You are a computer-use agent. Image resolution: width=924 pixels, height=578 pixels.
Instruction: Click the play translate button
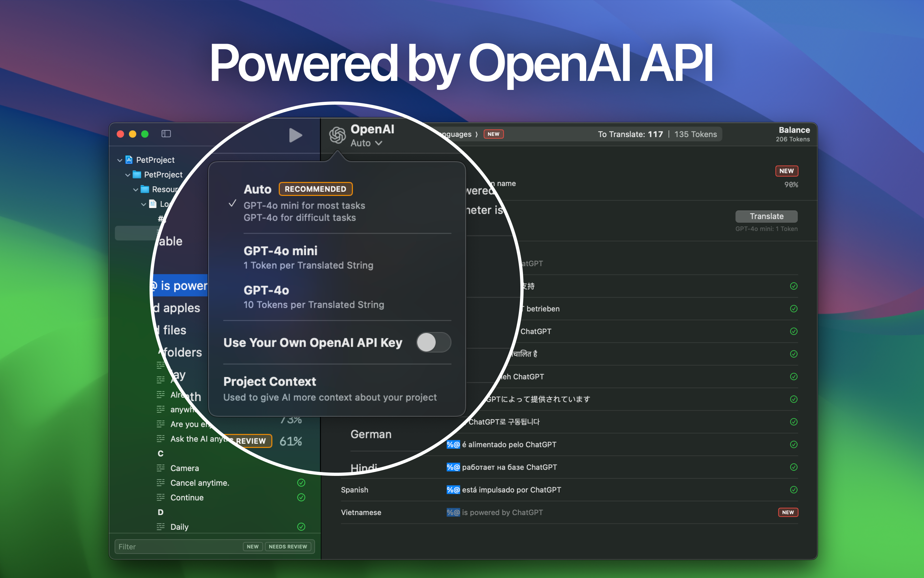pyautogui.click(x=295, y=135)
